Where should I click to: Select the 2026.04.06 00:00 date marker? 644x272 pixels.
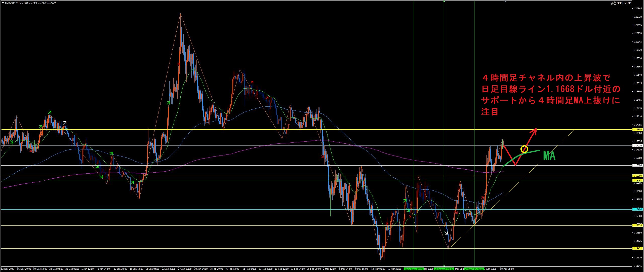[474, 269]
